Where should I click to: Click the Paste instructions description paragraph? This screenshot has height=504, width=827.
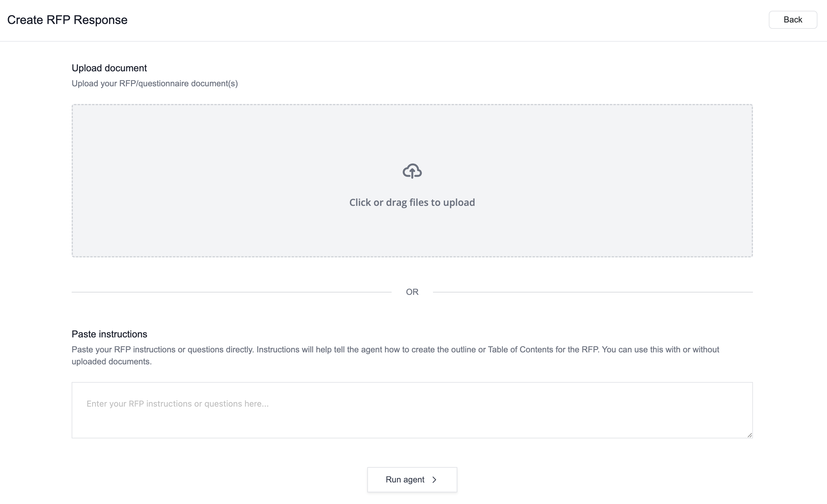coord(396,355)
